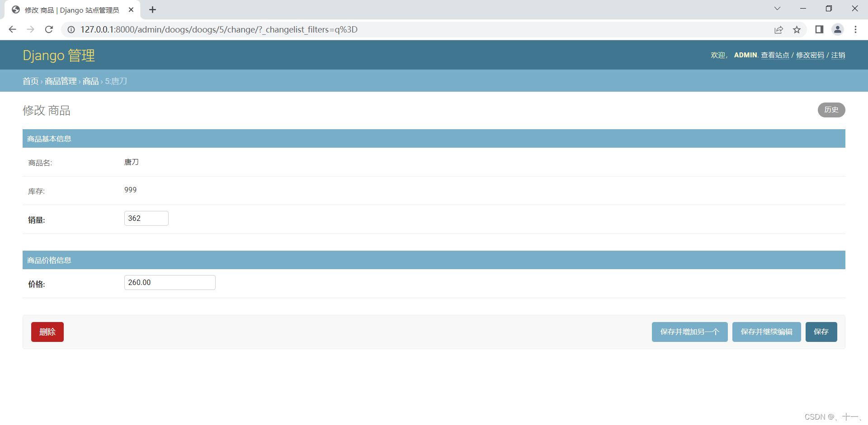Minimize the browser window
The height and width of the screenshot is (425, 868).
pos(803,9)
